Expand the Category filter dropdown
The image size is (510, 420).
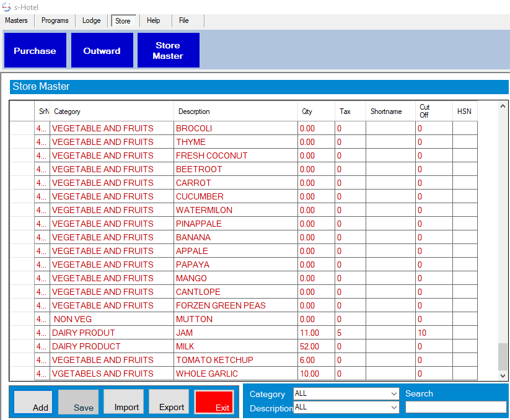click(x=394, y=394)
